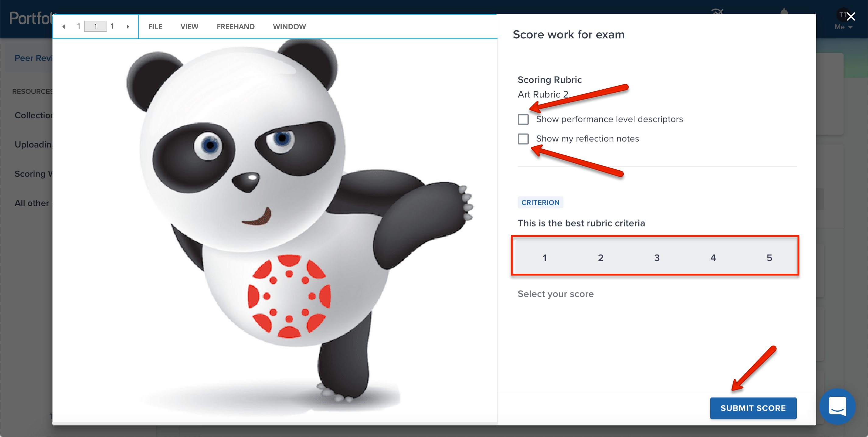The image size is (868, 437).
Task: Choose score 3 for the criterion
Action: 657,258
